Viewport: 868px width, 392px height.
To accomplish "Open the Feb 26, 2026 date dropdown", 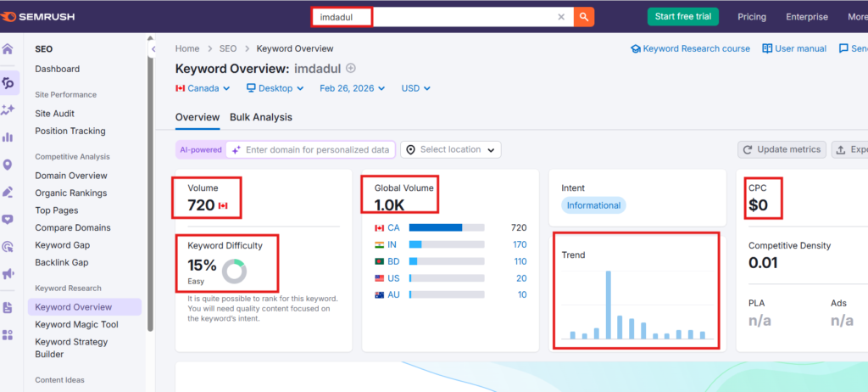I will pos(352,88).
